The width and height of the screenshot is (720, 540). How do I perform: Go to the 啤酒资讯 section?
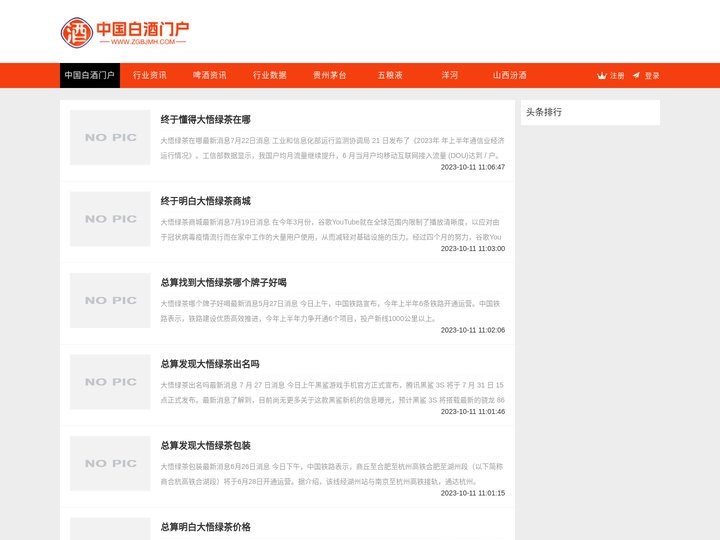(x=210, y=75)
